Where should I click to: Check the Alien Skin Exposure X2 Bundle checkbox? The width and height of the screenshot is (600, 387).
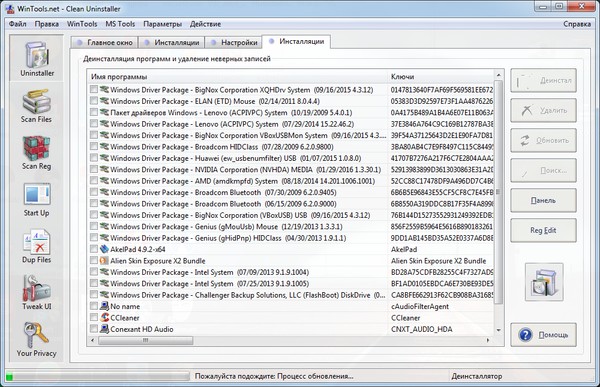[x=94, y=261]
